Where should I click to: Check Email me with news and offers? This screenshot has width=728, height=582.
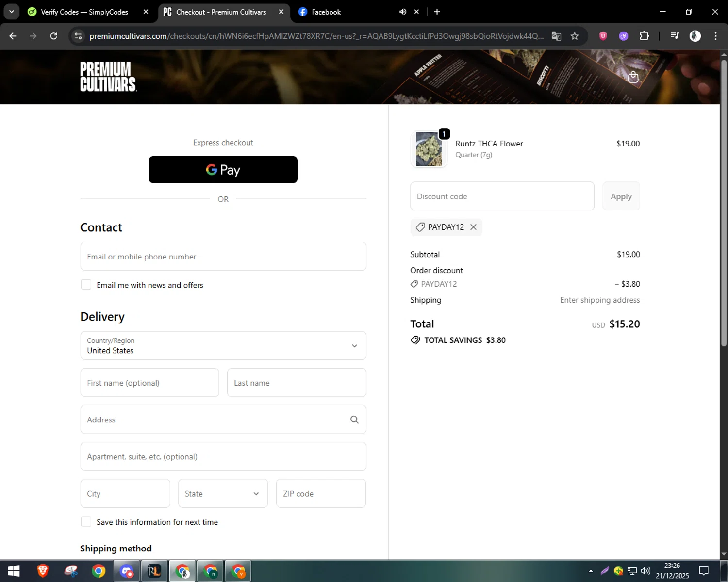click(86, 285)
